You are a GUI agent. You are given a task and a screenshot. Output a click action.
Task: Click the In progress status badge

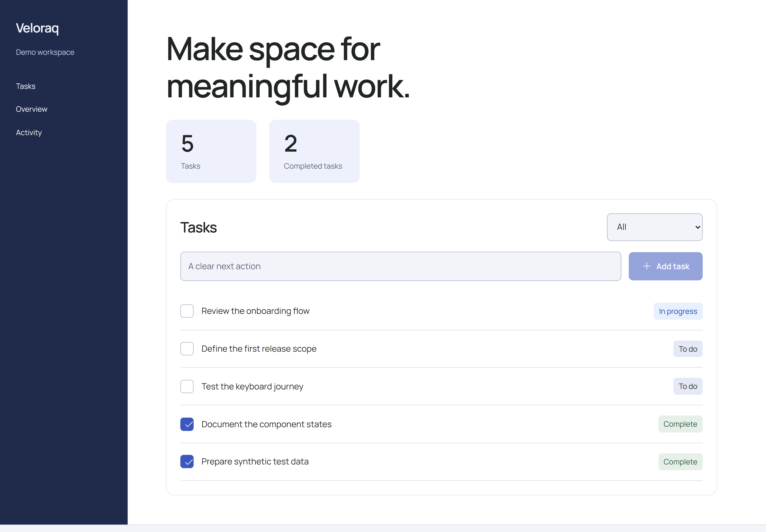678,311
